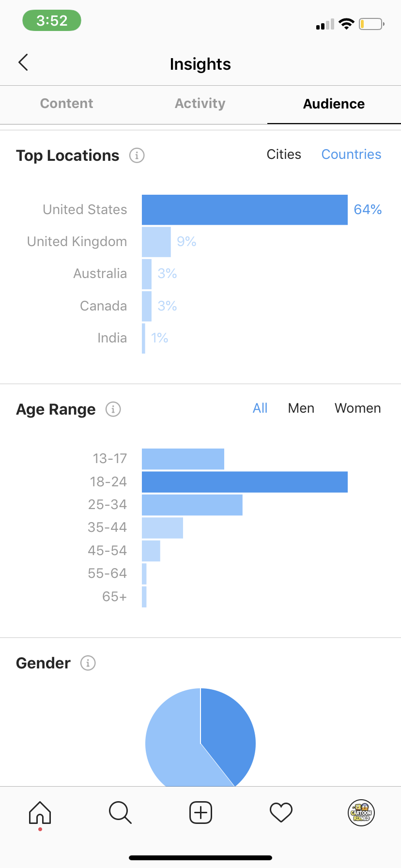Screen dimensions: 401x868
Task: Open the heart activity icon
Action: click(x=281, y=812)
